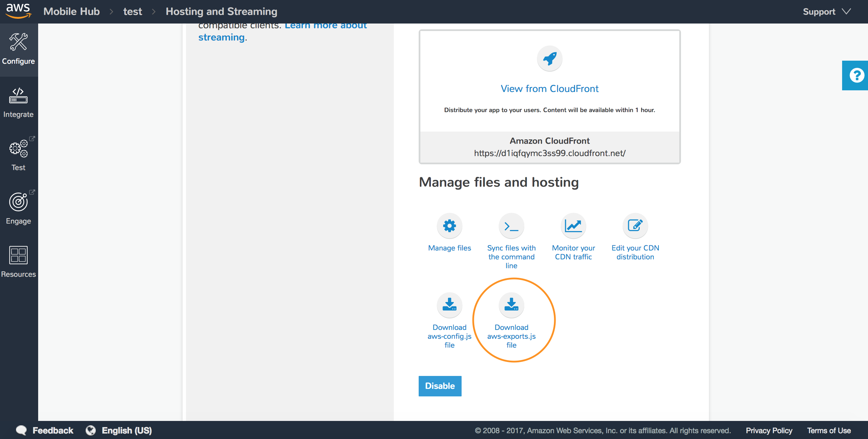Expand the Support dropdown menu

click(x=826, y=12)
